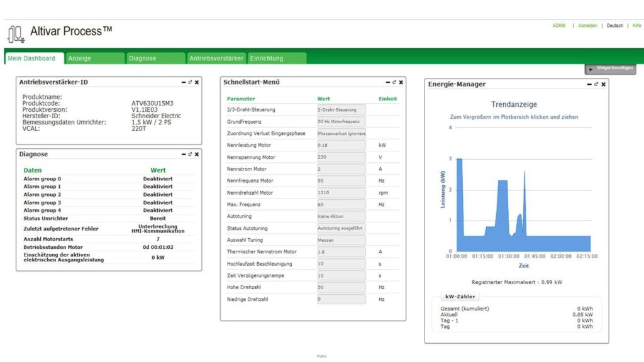This screenshot has height=362, width=644.
Task: Collapse the Antriebsverstärker-ID widget
Action: 183,82
